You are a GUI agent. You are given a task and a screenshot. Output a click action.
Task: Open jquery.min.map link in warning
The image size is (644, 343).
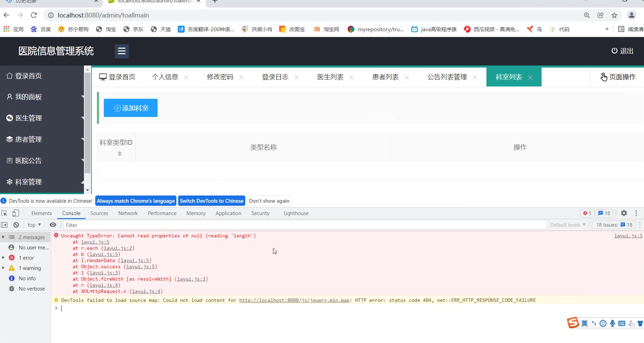pyautogui.click(x=294, y=300)
